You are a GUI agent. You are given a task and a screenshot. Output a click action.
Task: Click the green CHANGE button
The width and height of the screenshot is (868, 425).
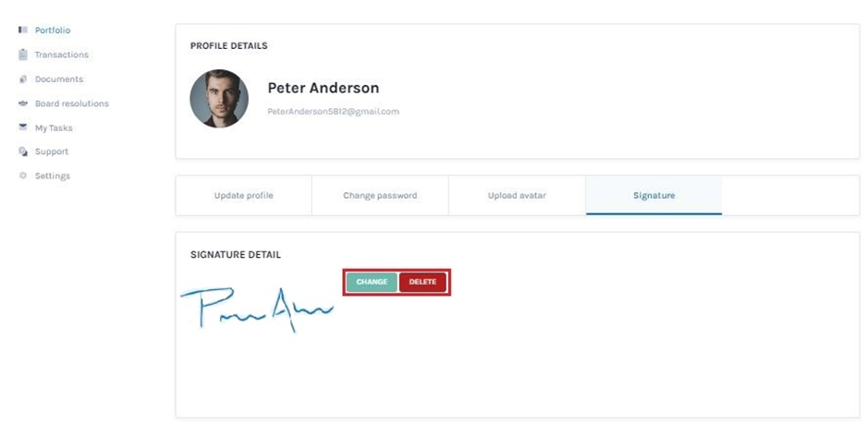(x=372, y=282)
